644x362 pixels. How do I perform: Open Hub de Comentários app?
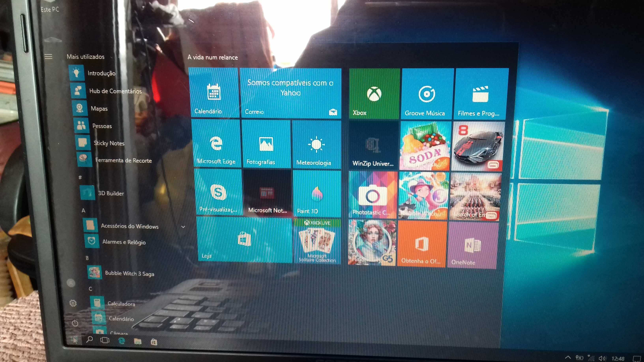coord(106,91)
